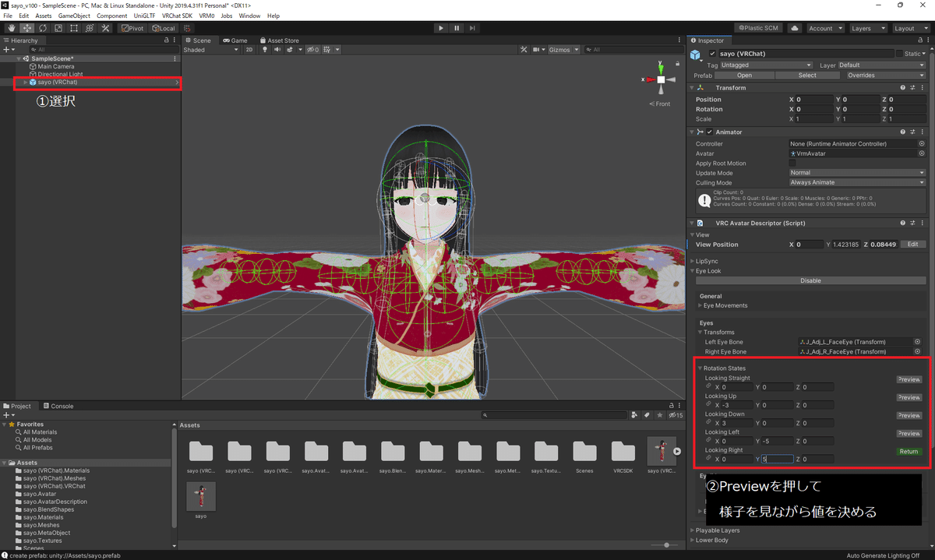Open VRC Avatar Descriptor options menu
935x560 pixels.
pyautogui.click(x=922, y=224)
